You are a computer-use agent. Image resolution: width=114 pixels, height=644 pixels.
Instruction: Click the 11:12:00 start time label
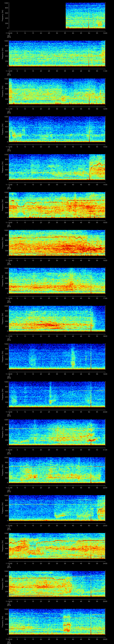click(9, 147)
